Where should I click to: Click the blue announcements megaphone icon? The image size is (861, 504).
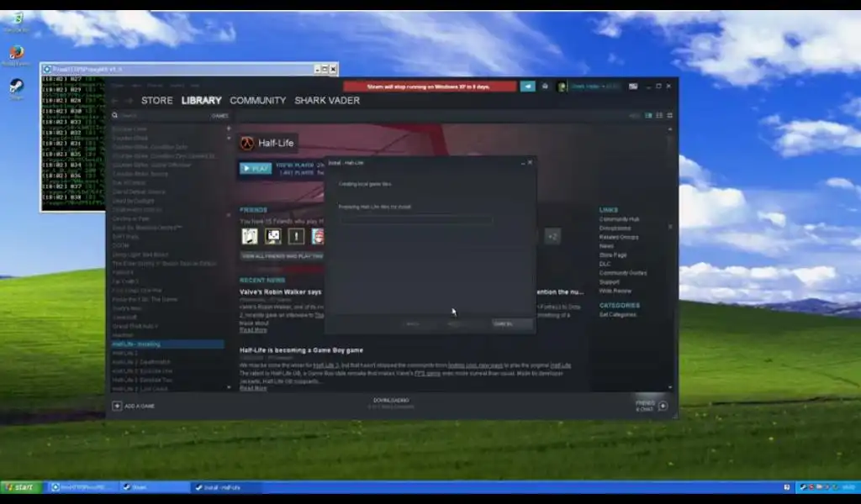tap(527, 87)
